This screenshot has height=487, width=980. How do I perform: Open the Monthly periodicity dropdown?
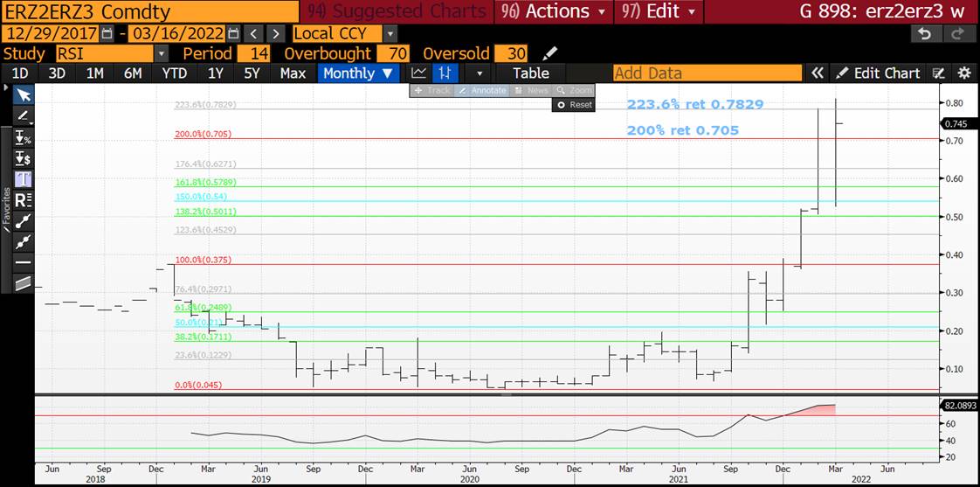357,73
